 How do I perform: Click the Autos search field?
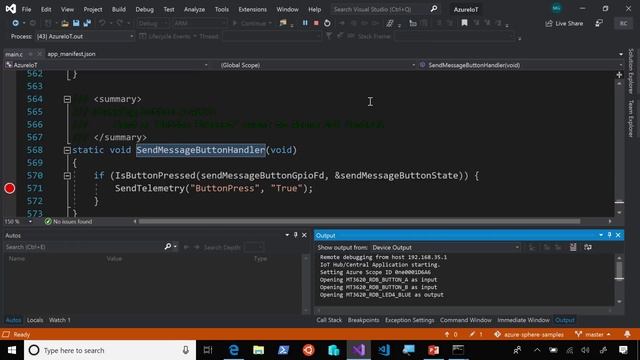84,247
